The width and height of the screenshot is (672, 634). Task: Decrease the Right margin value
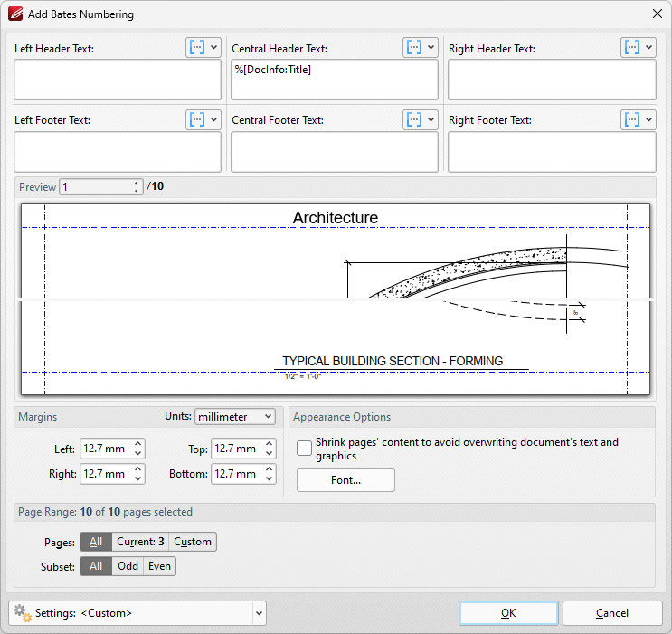tap(138, 478)
